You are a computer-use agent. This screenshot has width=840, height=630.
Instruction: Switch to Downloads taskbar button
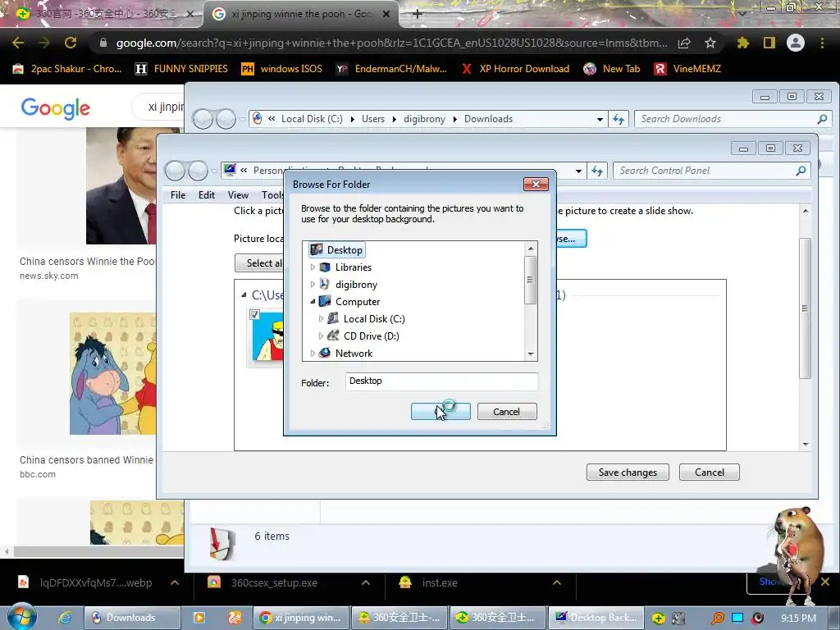pos(132,618)
